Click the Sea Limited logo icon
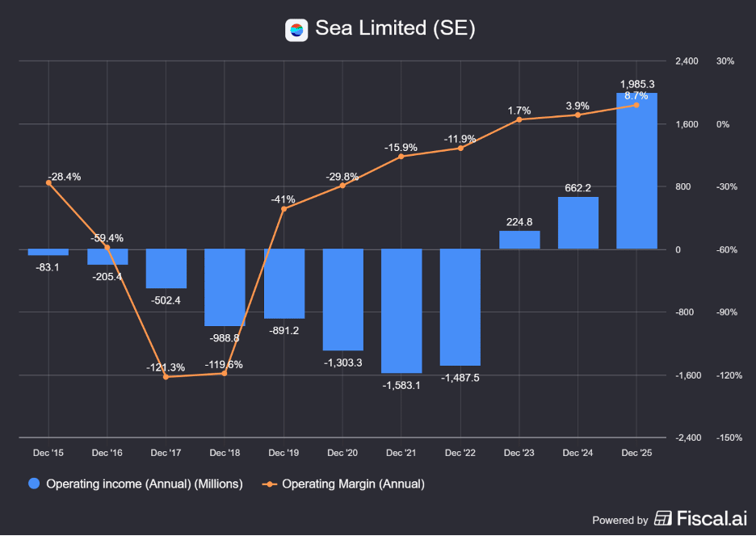Image resolution: width=756 pixels, height=536 pixels. (x=296, y=30)
